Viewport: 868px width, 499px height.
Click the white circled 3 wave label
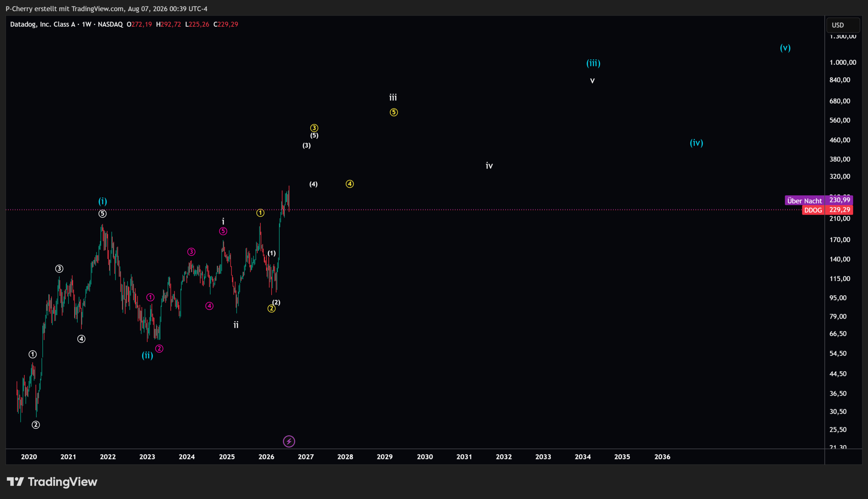(x=59, y=269)
